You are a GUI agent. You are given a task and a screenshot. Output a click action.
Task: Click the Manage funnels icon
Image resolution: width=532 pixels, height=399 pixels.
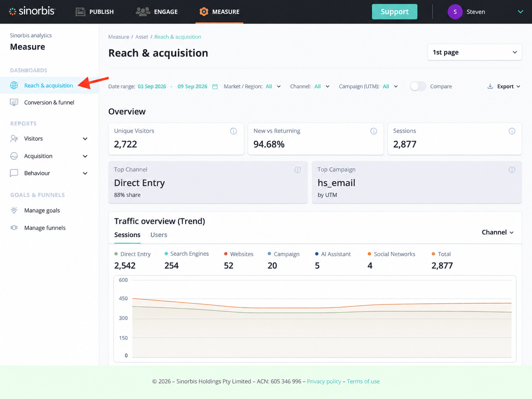point(14,228)
